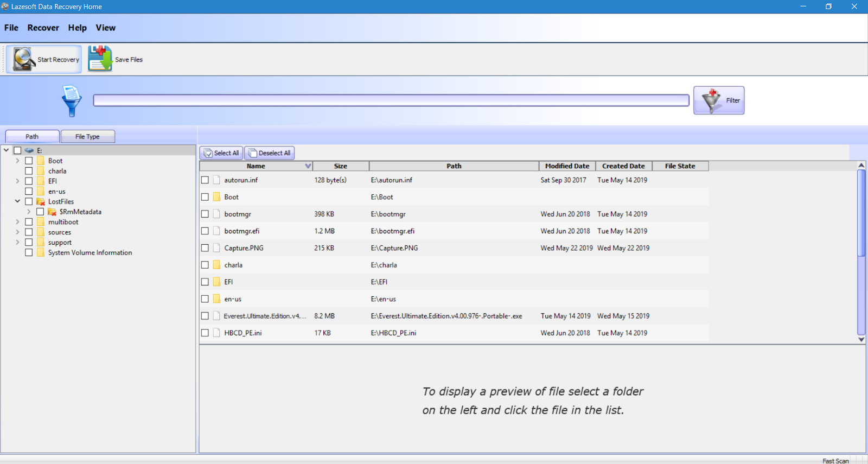
Task: Click the sources folder icon in tree
Action: (x=41, y=232)
